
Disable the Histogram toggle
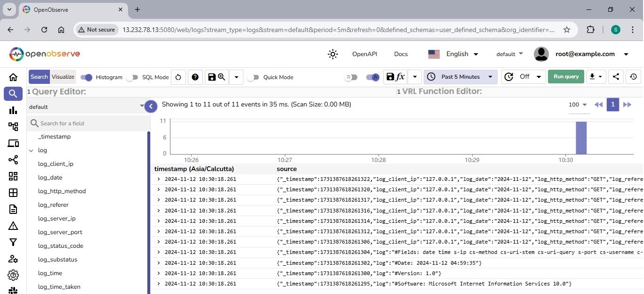point(87,77)
